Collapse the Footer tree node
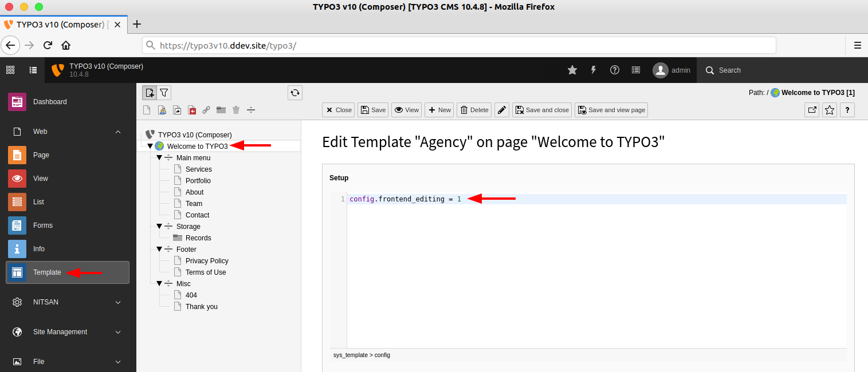868x372 pixels. pos(159,250)
